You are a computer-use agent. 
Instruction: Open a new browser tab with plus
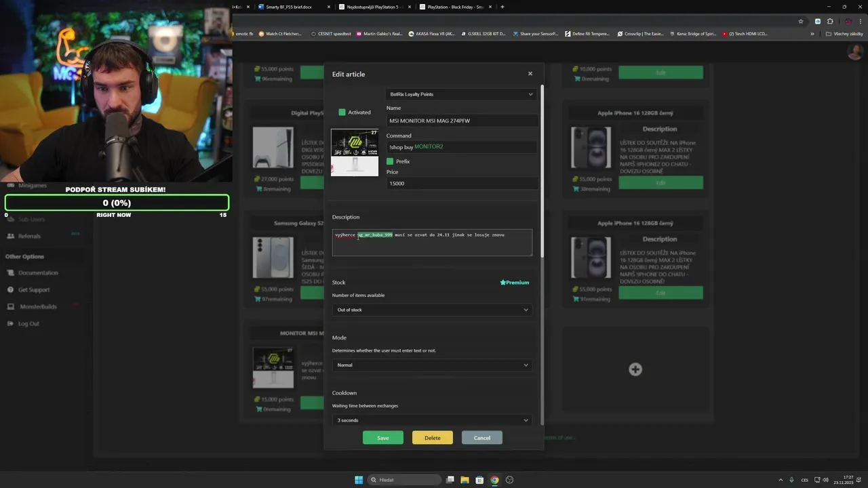502,7
